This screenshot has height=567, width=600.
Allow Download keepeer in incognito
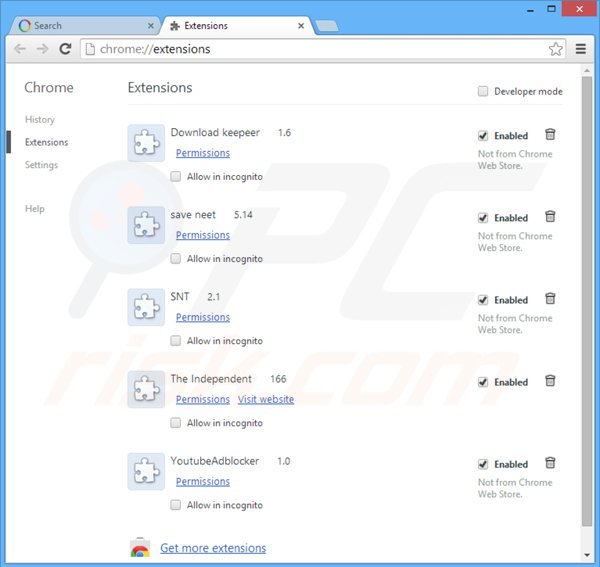[176, 176]
